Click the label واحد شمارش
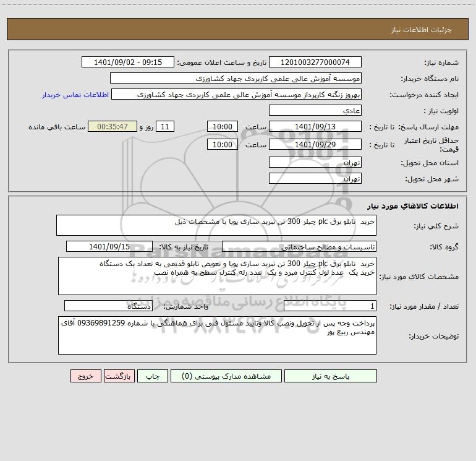476x461 pixels. 186,306
